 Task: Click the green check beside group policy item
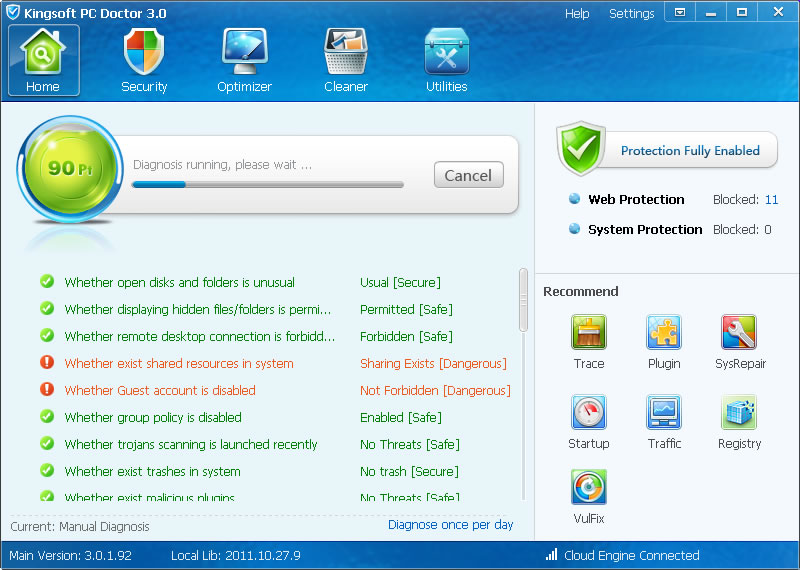coord(47,416)
